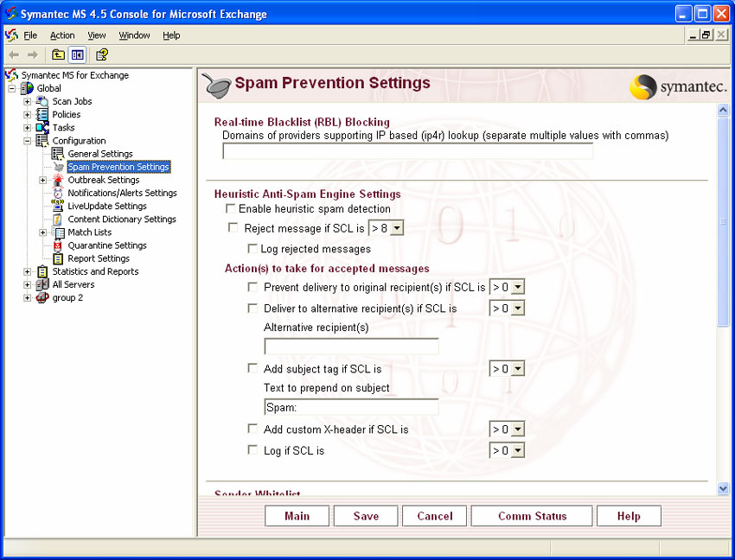Click the Notifications/Alerts Settings clock icon

pyautogui.click(x=58, y=193)
